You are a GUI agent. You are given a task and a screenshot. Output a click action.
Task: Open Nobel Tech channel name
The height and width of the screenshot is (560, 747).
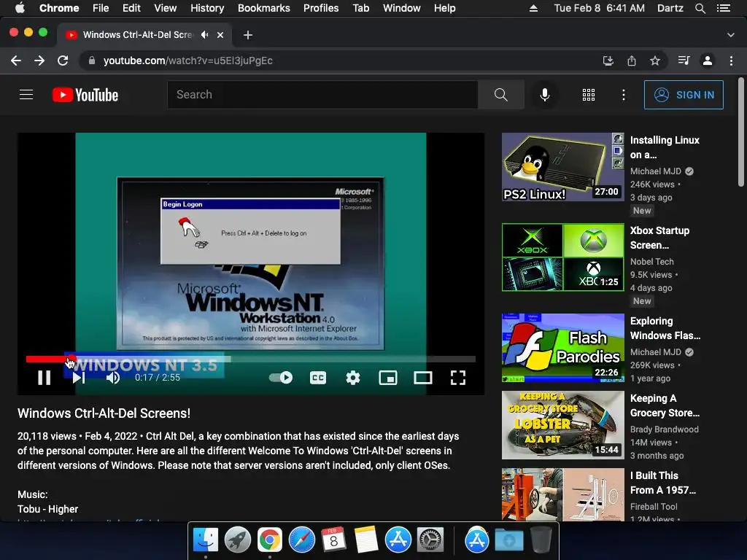point(651,262)
